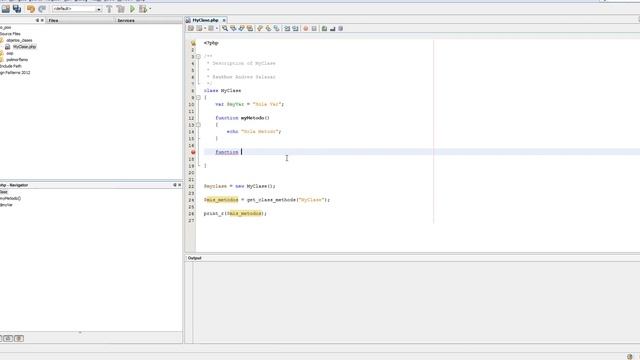Collapse the myMetodo function fold at line 13
The height and width of the screenshot is (360, 640).
tap(198, 125)
